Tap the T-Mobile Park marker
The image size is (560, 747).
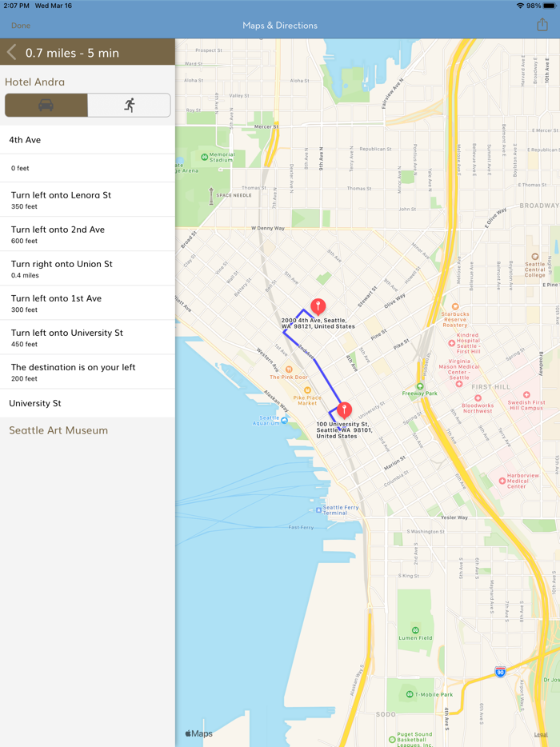[410, 694]
